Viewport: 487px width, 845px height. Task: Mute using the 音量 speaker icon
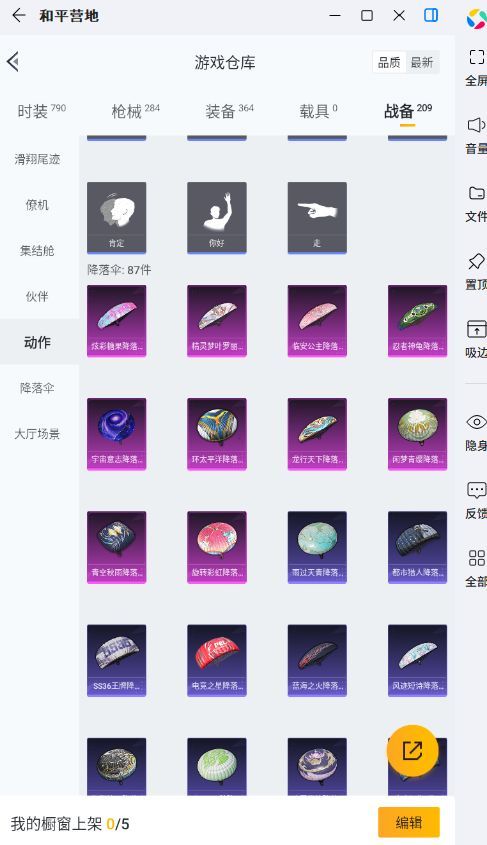click(477, 125)
